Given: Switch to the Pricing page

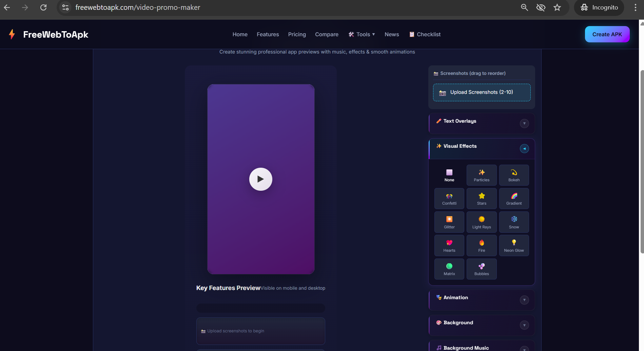Looking at the screenshot, I should pos(297,34).
